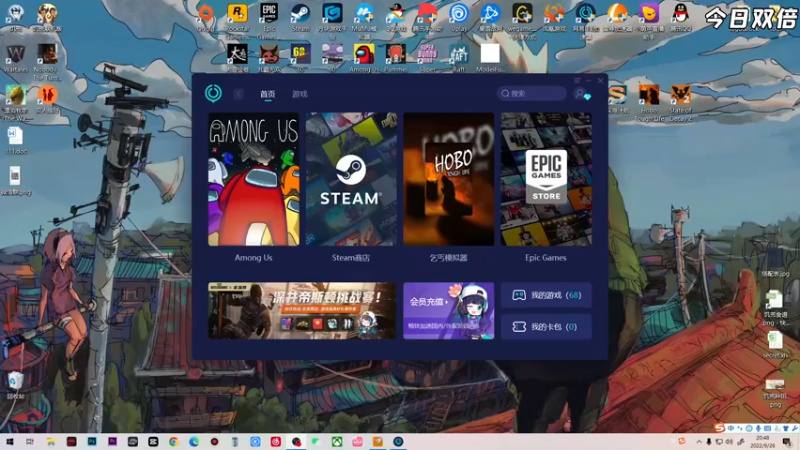Click the 会员充值 membership banner
The width and height of the screenshot is (800, 450).
(x=448, y=311)
